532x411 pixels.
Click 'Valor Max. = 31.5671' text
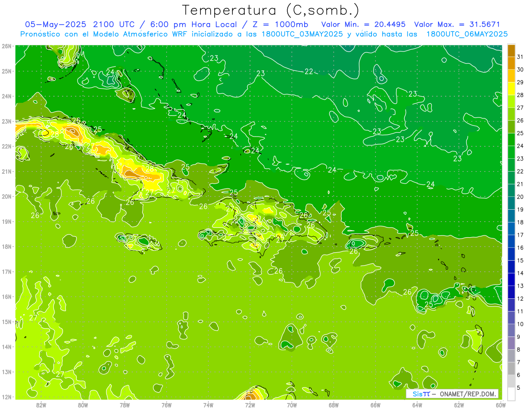457,24
